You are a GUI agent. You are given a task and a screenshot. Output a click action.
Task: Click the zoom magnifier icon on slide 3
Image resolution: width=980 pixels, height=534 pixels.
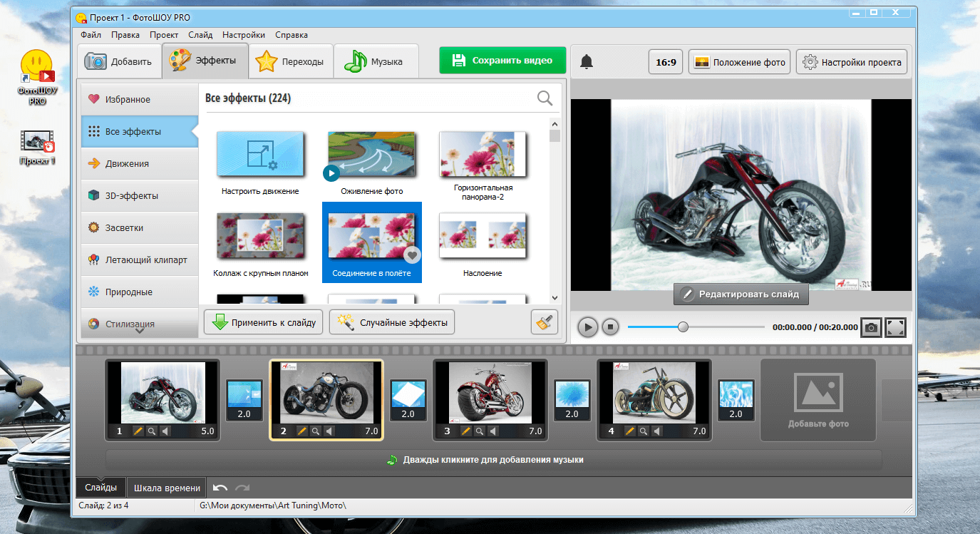(480, 431)
